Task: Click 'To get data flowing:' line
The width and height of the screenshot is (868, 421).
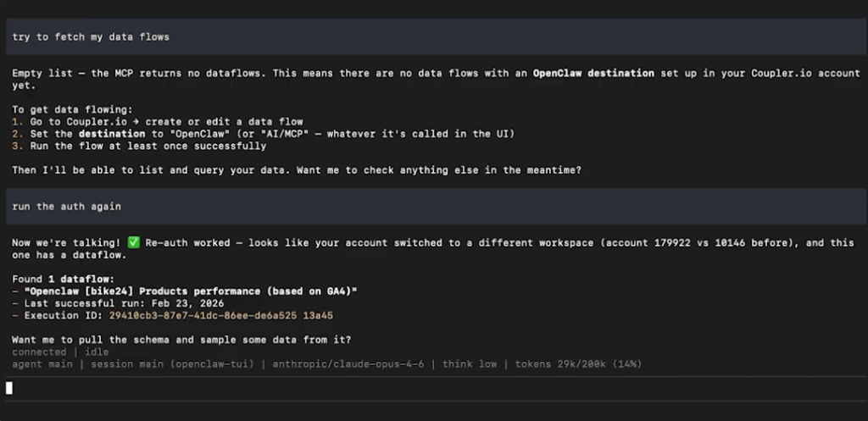Action: [x=73, y=109]
